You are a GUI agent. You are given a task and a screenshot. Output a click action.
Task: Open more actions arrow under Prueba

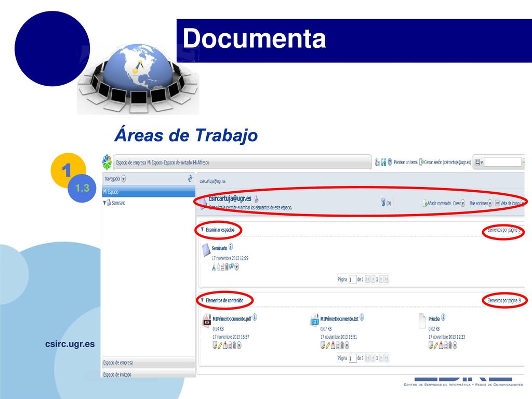[x=455, y=345]
